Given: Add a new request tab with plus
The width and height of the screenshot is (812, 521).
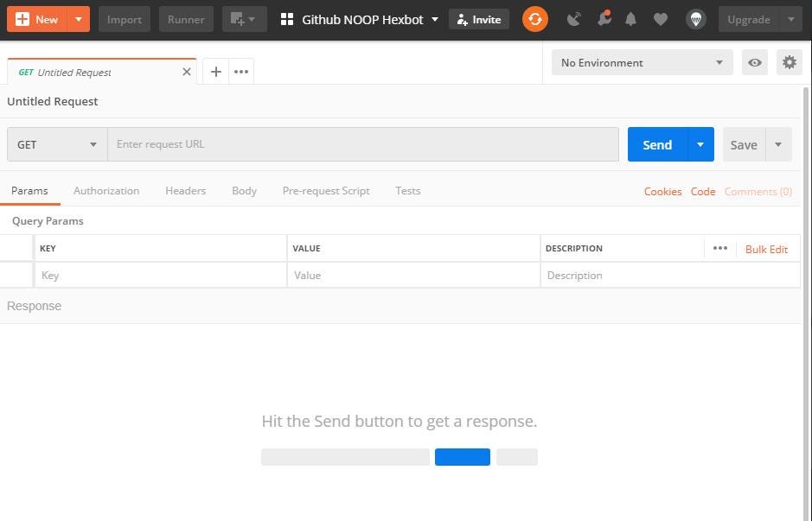Looking at the screenshot, I should pyautogui.click(x=216, y=72).
